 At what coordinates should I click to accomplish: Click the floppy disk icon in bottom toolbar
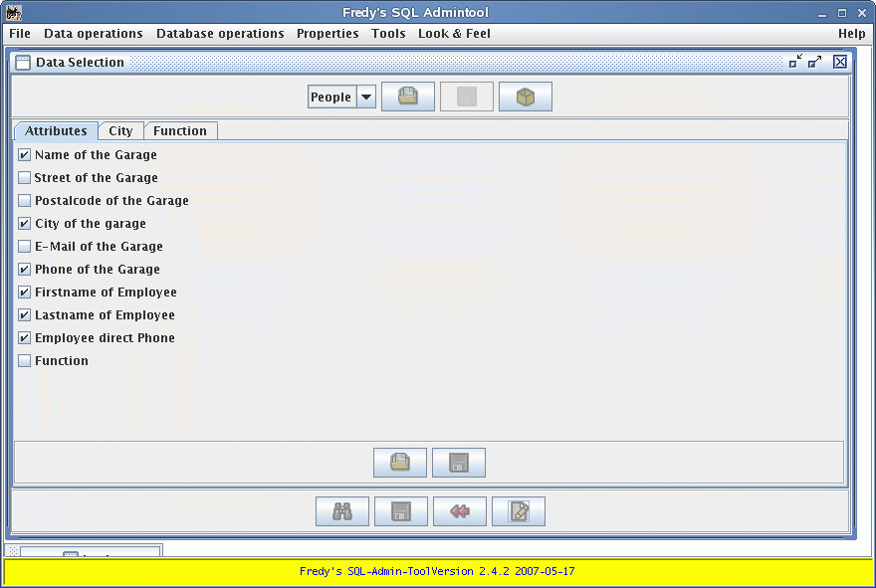point(400,511)
